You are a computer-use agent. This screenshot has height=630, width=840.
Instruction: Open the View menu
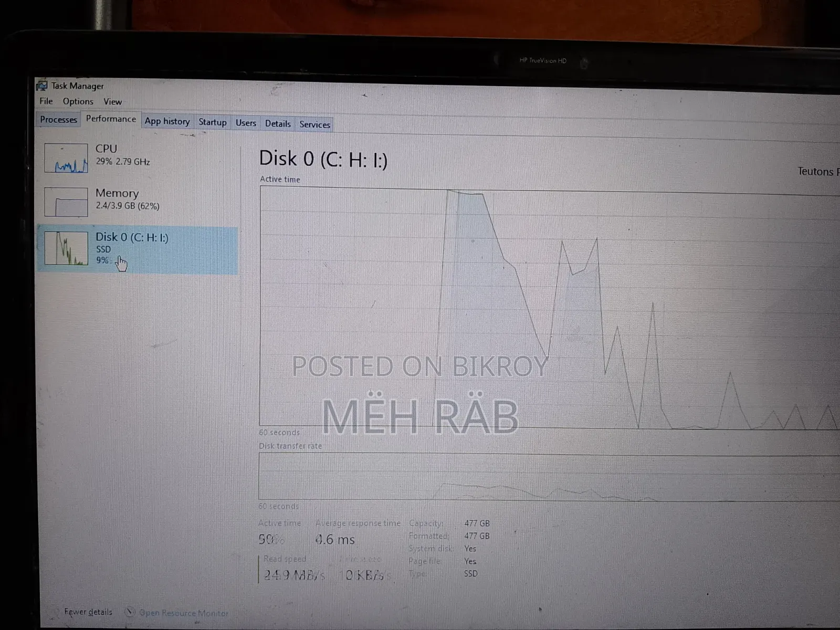[112, 102]
